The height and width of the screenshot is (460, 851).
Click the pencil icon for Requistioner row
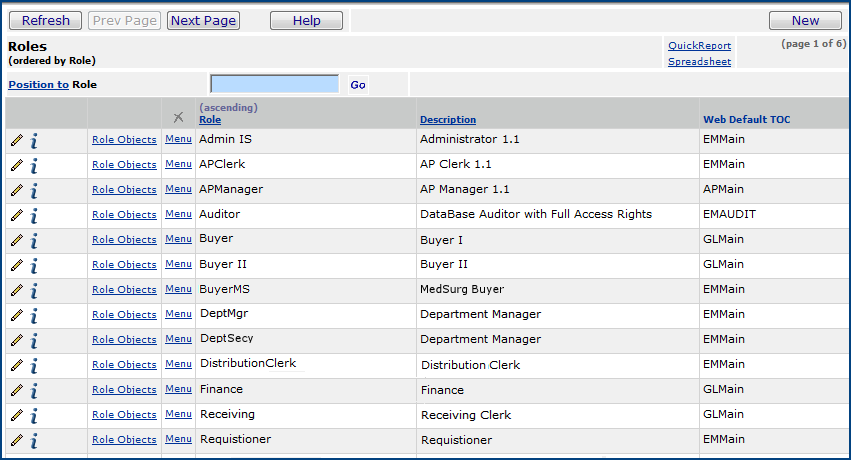(x=16, y=440)
